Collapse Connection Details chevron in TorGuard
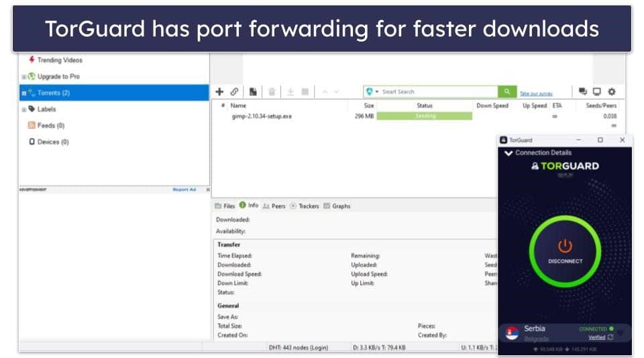644x358 pixels. (508, 153)
